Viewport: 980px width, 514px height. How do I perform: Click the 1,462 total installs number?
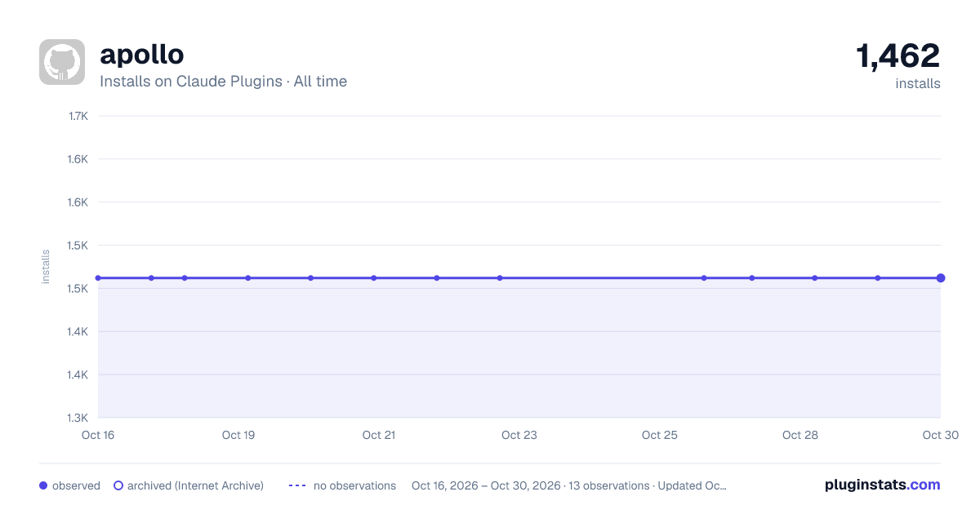[898, 56]
